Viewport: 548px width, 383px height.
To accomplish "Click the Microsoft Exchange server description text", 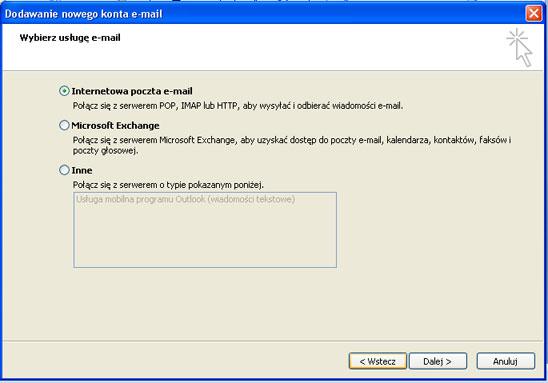I will point(292,145).
